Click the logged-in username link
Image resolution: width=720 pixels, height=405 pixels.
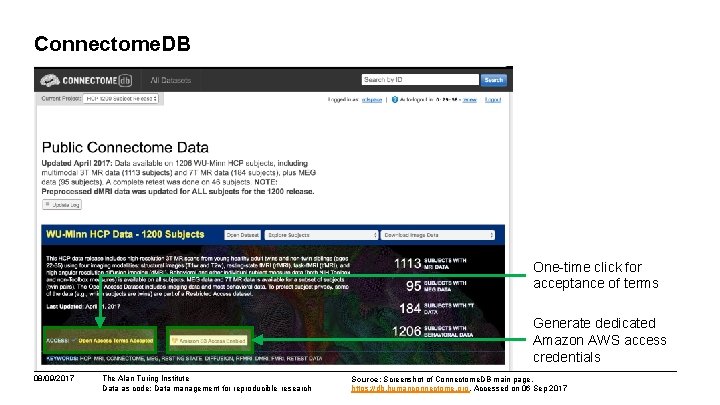point(372,100)
